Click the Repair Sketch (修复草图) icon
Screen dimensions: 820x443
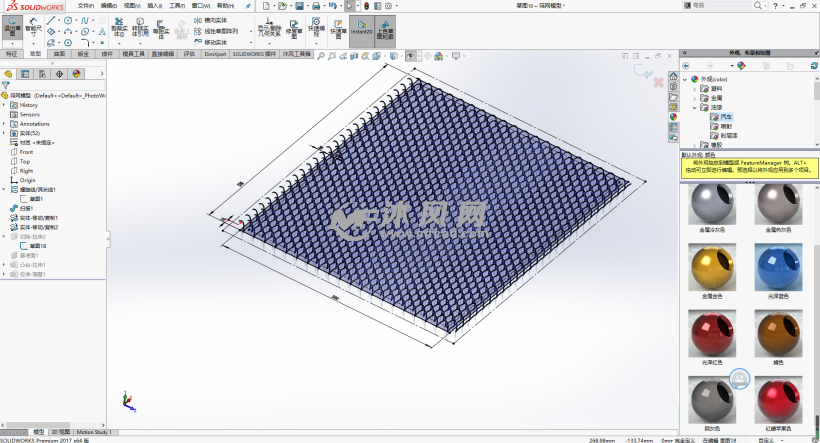294,29
